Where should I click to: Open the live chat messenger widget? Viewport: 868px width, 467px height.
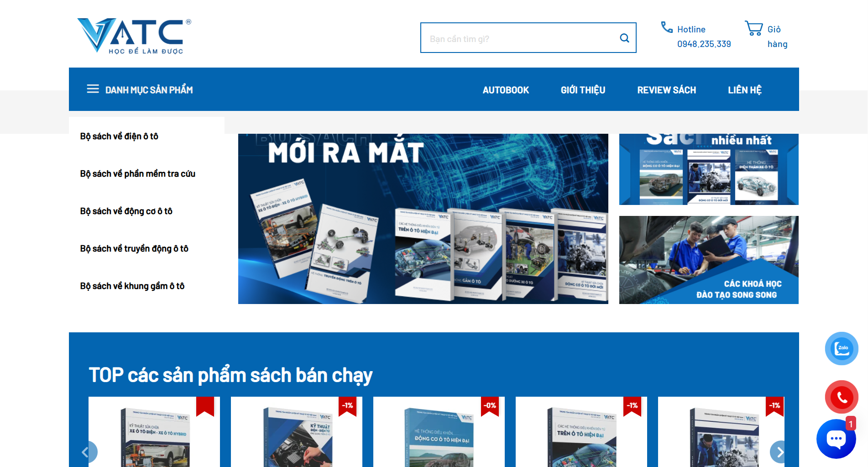point(836,439)
